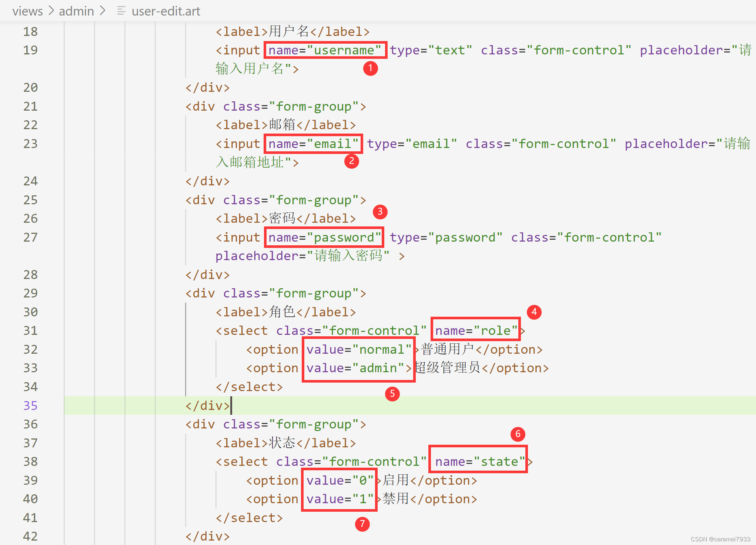Click the 角色 label line
Image resolution: width=756 pixels, height=545 pixels.
tap(286, 312)
